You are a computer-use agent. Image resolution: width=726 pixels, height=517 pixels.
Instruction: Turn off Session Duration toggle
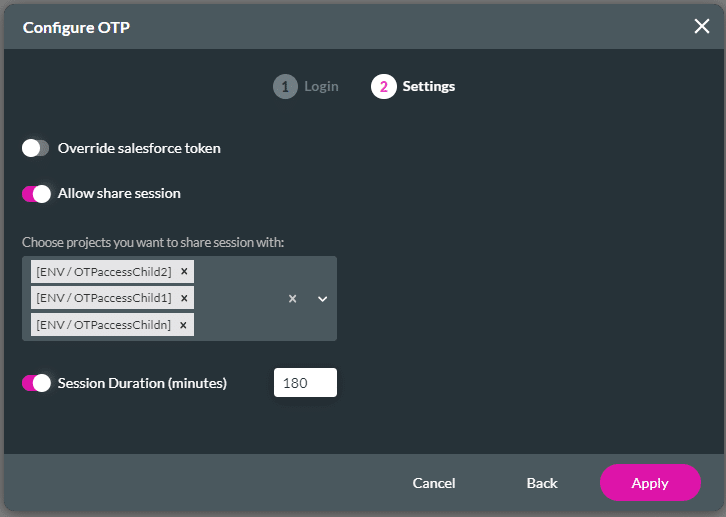tap(36, 383)
